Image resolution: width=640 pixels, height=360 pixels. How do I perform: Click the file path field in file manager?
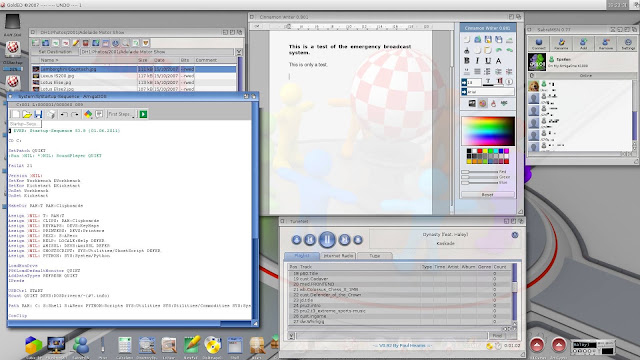click(157, 52)
